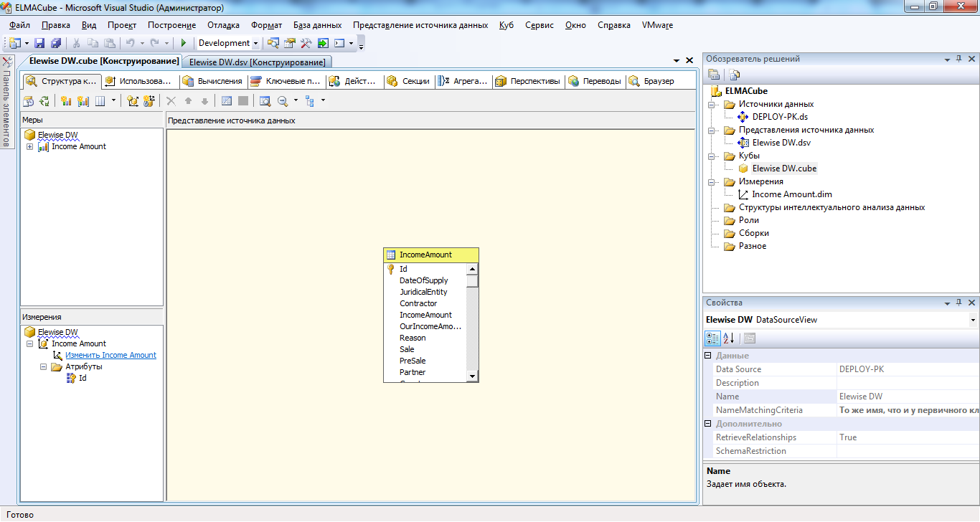Screen dimensions: 980x522
Task: Click the Name property value Elewise DW
Action: (907, 397)
